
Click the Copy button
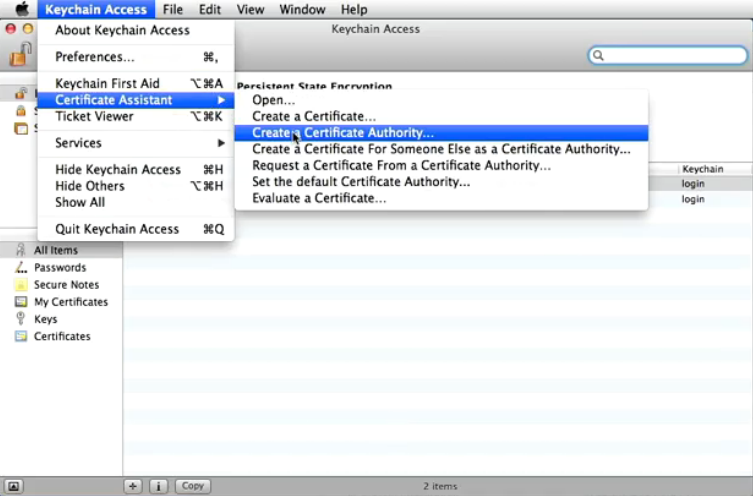point(193,486)
